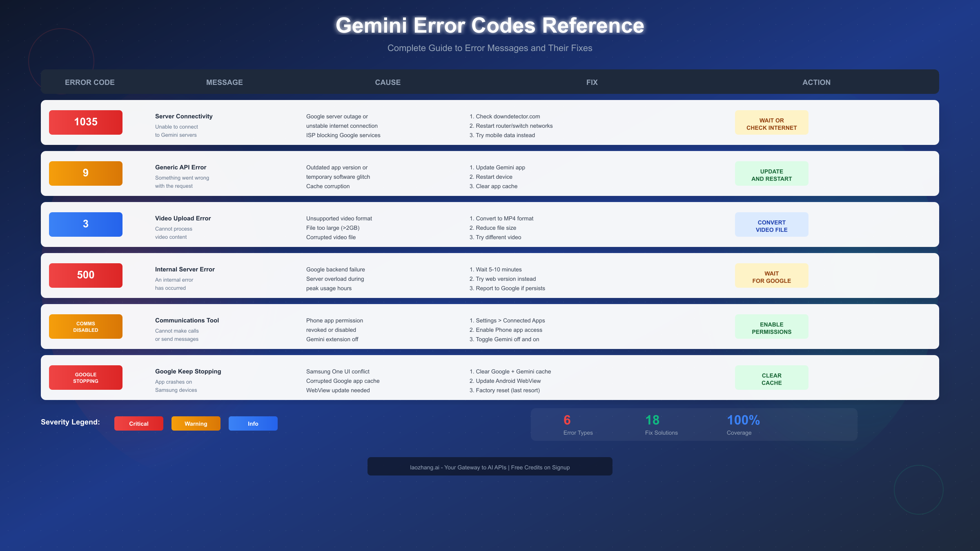This screenshot has height=551, width=980.
Task: Open the laozhang.ai footer link
Action: pyautogui.click(x=490, y=467)
